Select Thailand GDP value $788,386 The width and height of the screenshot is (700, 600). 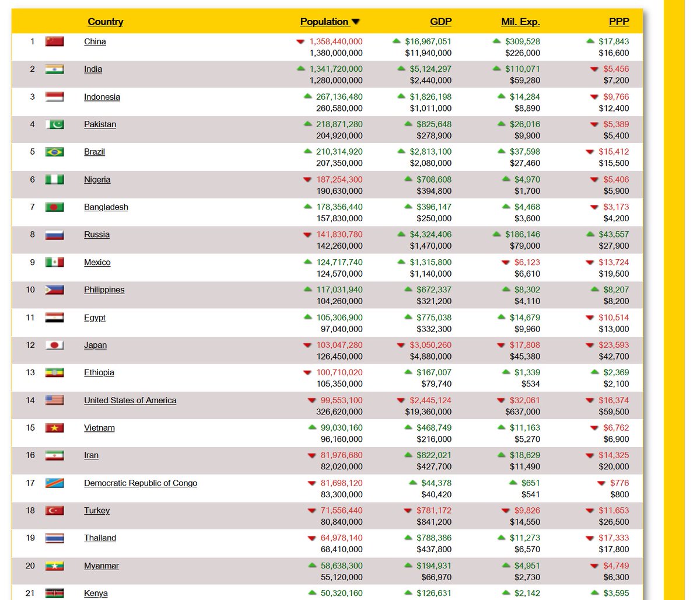434,538
